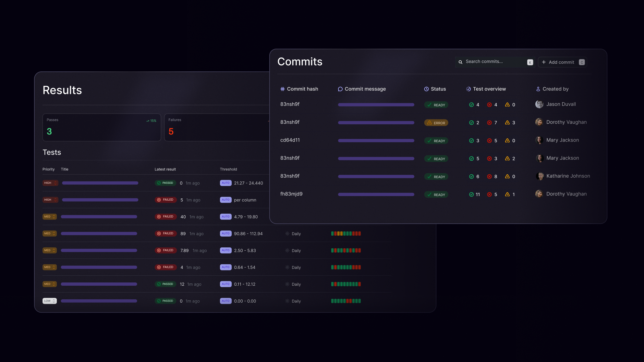Click the ERROR warning status badge
The width and height of the screenshot is (644, 362).
click(436, 123)
